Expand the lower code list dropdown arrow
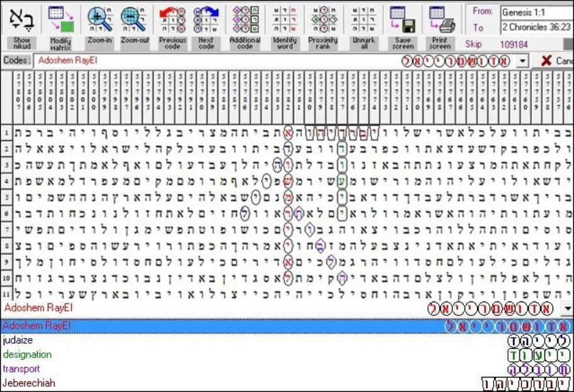Image resolution: width=574 pixels, height=392 pixels. [567, 308]
